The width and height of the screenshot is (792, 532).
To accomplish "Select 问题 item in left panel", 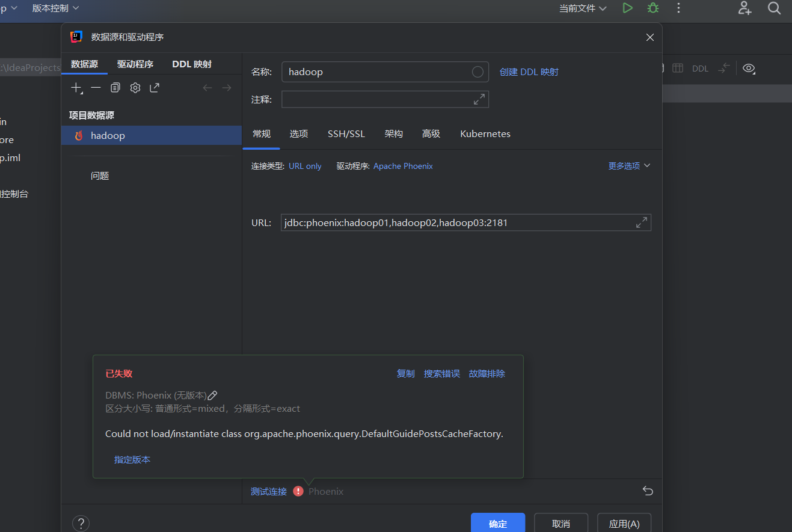I will pyautogui.click(x=100, y=176).
